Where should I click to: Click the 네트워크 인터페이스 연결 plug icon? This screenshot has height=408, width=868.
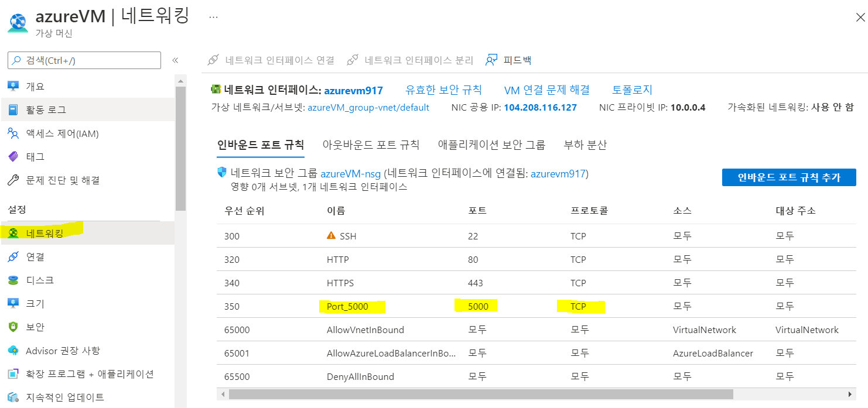coord(214,60)
